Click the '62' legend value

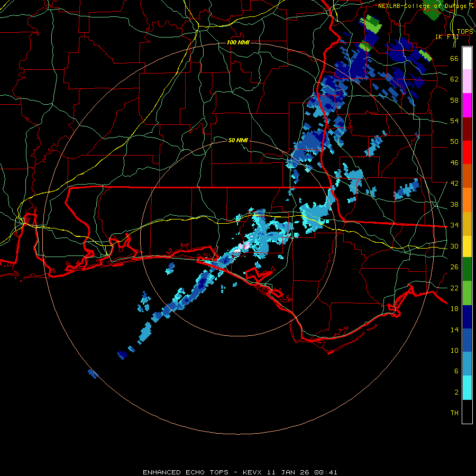(x=454, y=79)
